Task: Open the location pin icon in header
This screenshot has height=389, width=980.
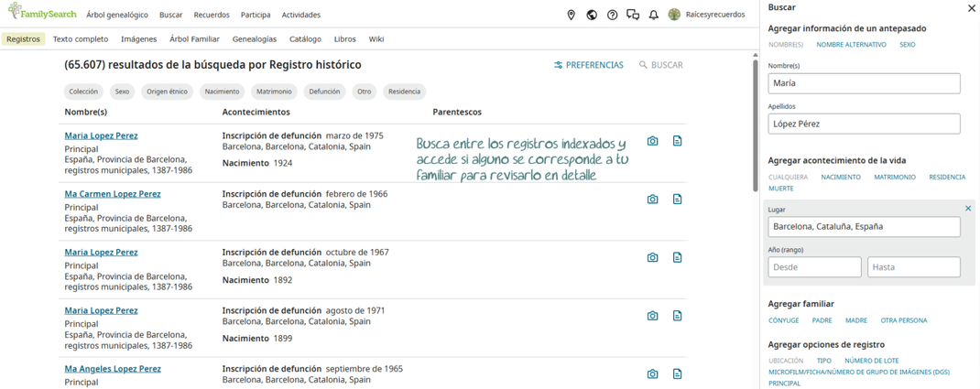Action: click(x=571, y=15)
